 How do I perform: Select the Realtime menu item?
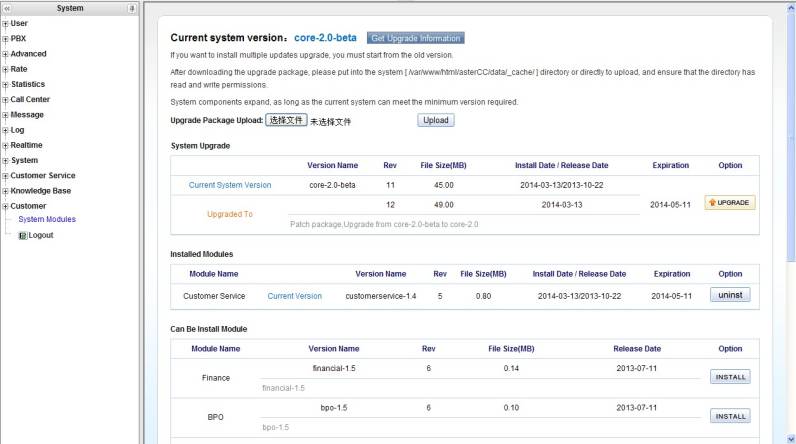click(28, 145)
